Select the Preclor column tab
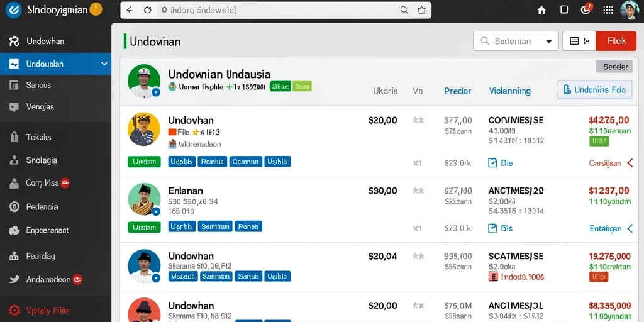 click(x=458, y=91)
